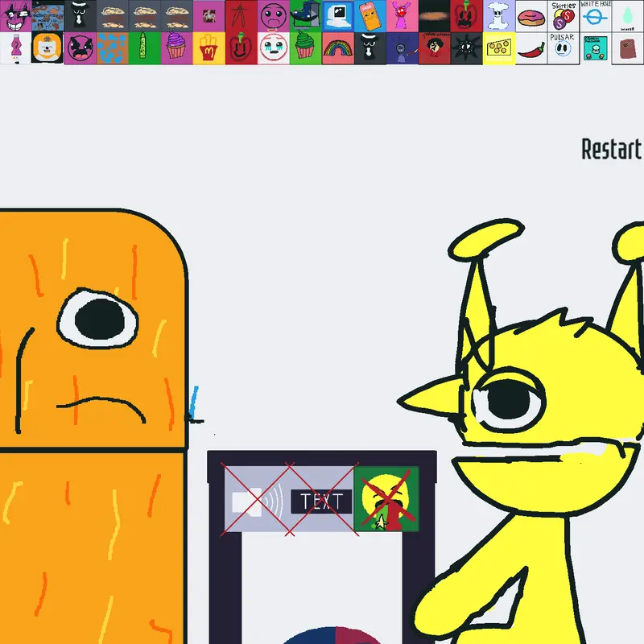Select the Pulsar face tile
644x644 pixels.
tap(563, 48)
